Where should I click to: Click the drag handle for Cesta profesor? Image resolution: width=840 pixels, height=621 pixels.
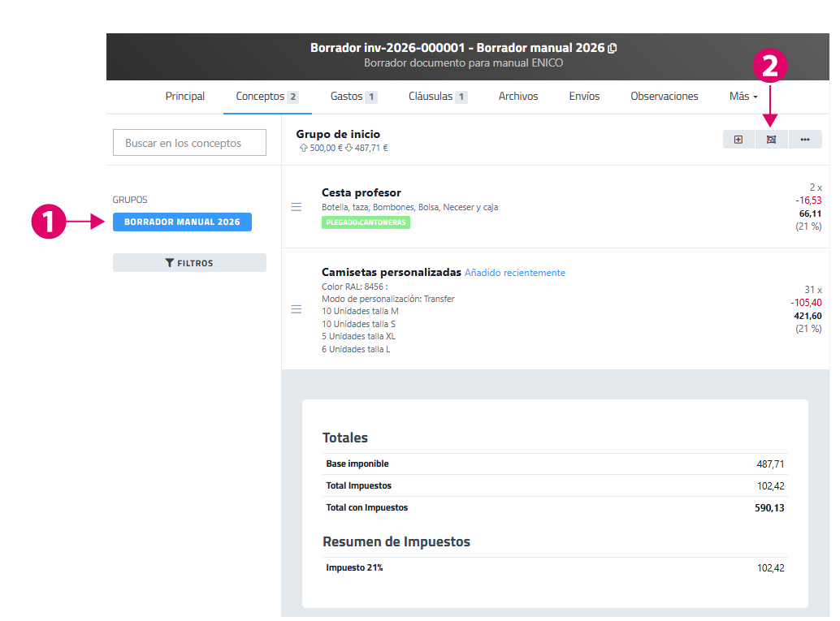297,207
